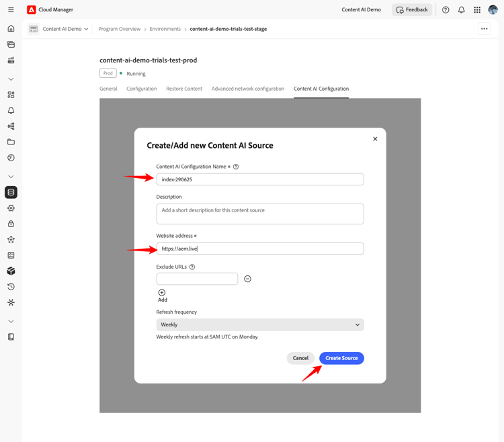Show help for Content AI Configuration Name
Image resolution: width=504 pixels, height=442 pixels.
coord(236,167)
